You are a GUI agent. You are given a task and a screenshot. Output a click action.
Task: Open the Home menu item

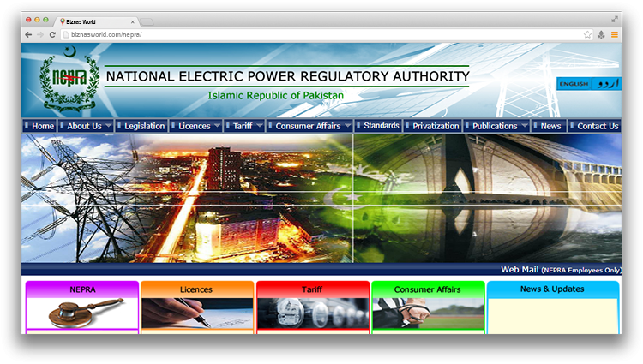click(39, 126)
